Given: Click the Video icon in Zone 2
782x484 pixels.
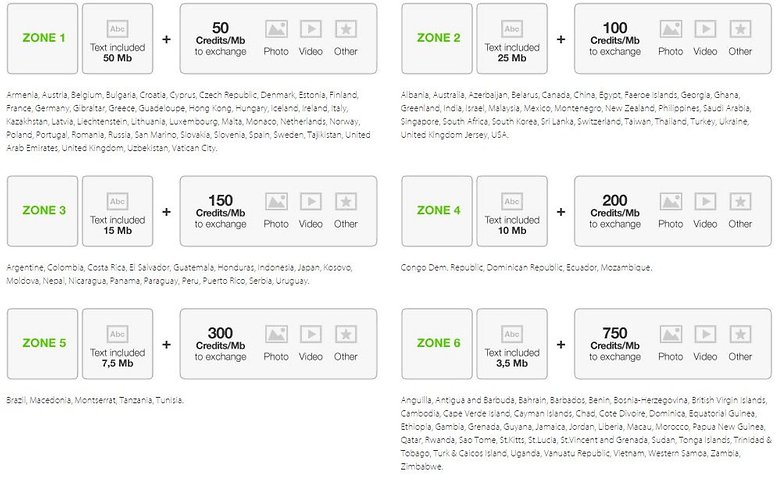Looking at the screenshot, I should coord(705,29).
